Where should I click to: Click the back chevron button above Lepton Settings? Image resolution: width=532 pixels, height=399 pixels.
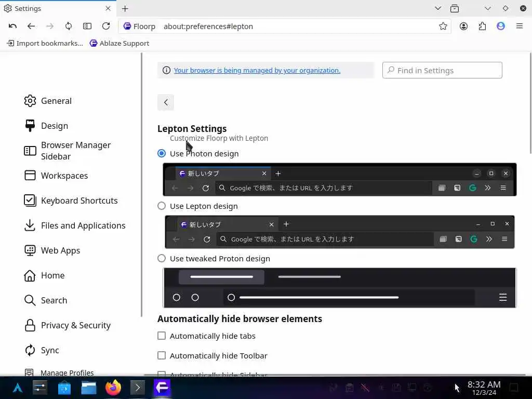coord(166,102)
